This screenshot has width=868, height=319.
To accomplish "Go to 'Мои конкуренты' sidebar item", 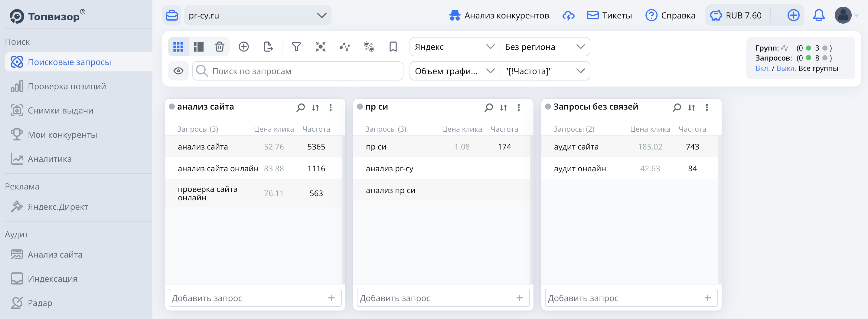I will pos(62,135).
